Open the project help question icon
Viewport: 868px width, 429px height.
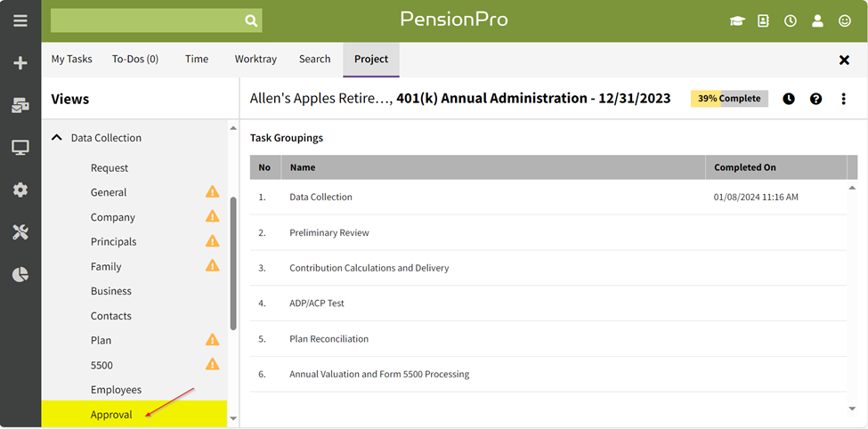(816, 99)
